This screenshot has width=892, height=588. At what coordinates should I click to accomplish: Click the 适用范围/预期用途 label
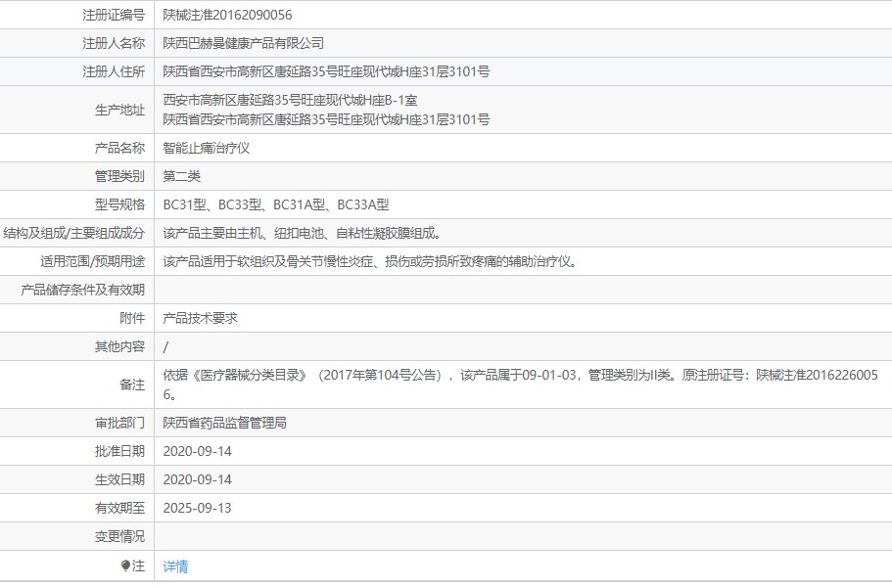[93, 261]
